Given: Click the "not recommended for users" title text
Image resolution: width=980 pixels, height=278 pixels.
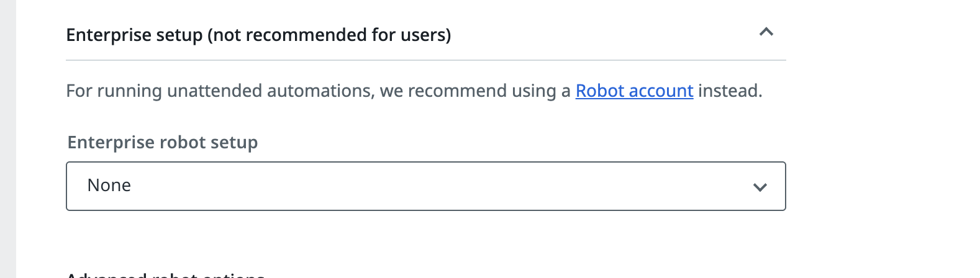Looking at the screenshot, I should pyautogui.click(x=329, y=35).
